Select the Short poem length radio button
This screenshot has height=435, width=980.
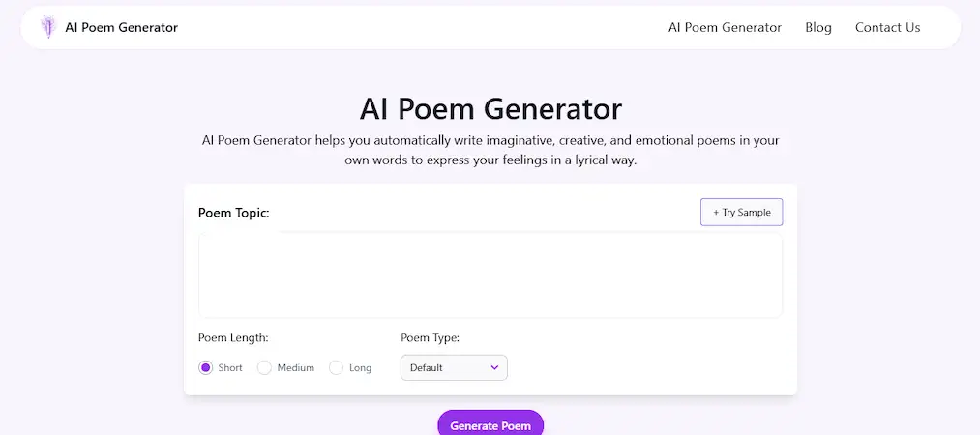tap(205, 367)
